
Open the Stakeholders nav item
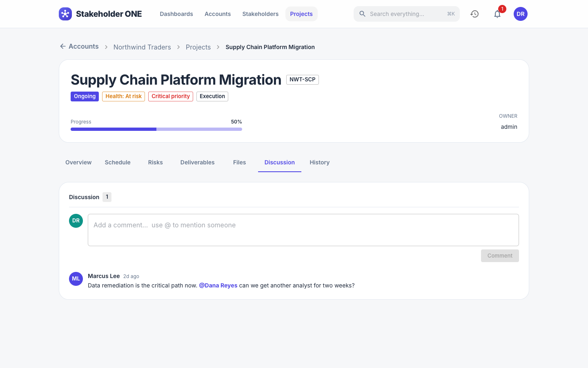click(261, 14)
